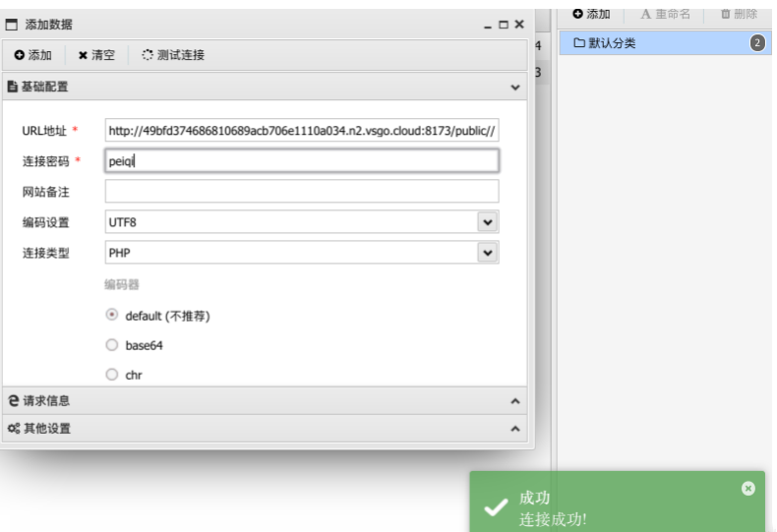Select the chr encoder radio
The width and height of the screenshot is (777, 532).
(x=112, y=375)
